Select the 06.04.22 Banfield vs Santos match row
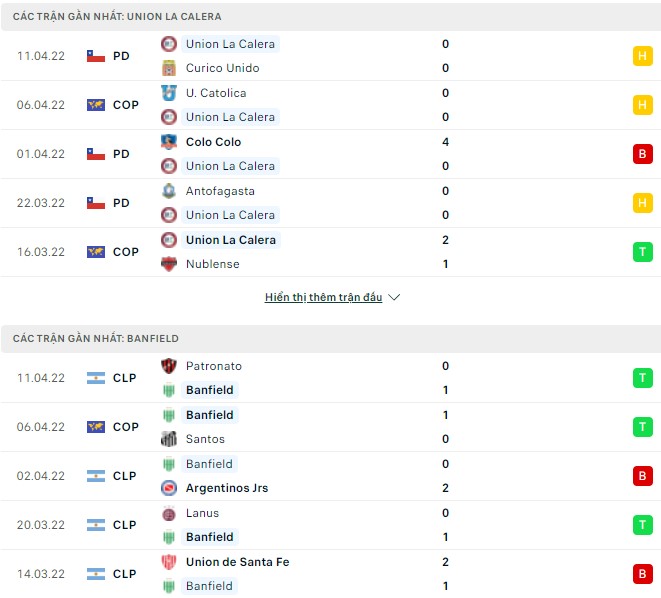 pyautogui.click(x=330, y=427)
